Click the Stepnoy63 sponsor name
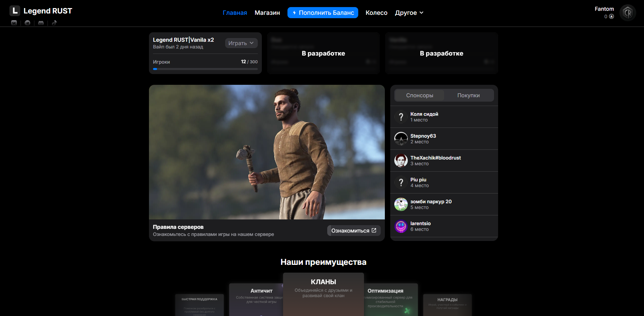The height and width of the screenshot is (316, 644). click(x=423, y=136)
